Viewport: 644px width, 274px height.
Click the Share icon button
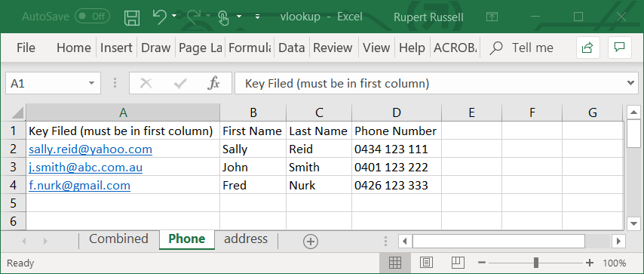click(x=587, y=48)
